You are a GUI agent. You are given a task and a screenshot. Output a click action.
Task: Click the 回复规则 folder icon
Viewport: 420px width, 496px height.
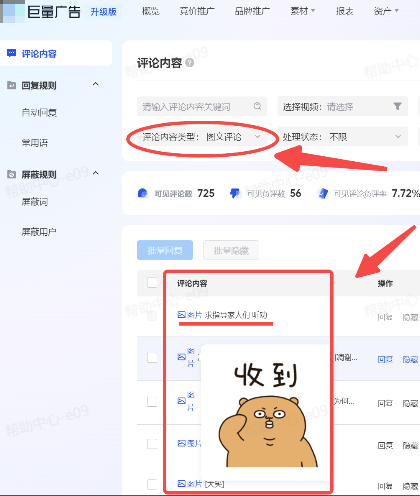click(11, 85)
